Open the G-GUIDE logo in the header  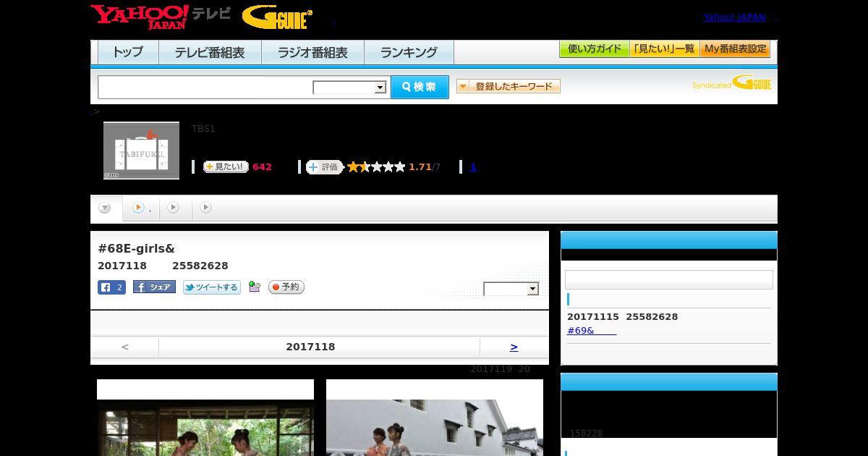277,17
